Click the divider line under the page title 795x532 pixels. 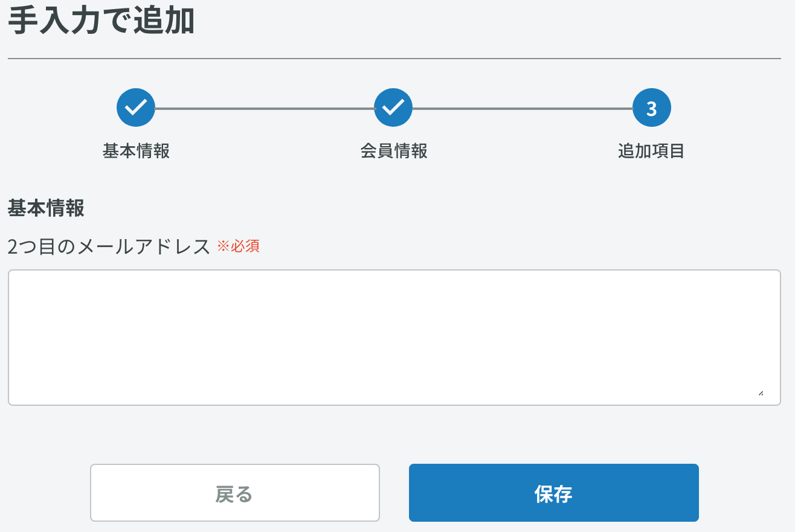point(394,59)
